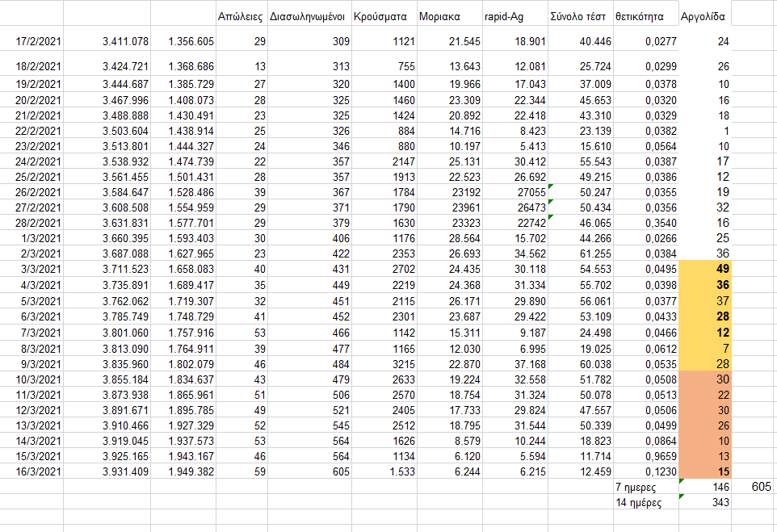This screenshot has width=777, height=532.
Task: Click the Μοριακα column header
Action: click(x=447, y=16)
